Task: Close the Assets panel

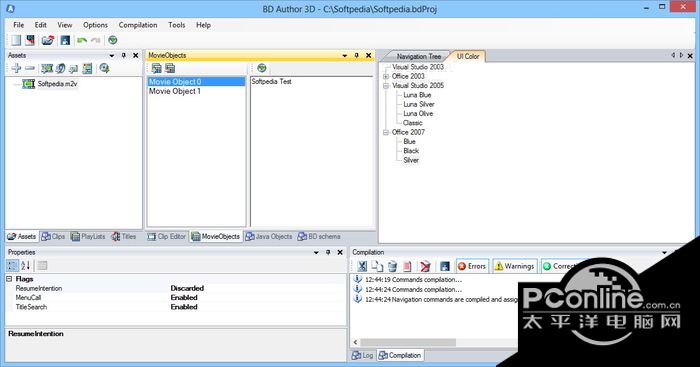Action: (136, 55)
